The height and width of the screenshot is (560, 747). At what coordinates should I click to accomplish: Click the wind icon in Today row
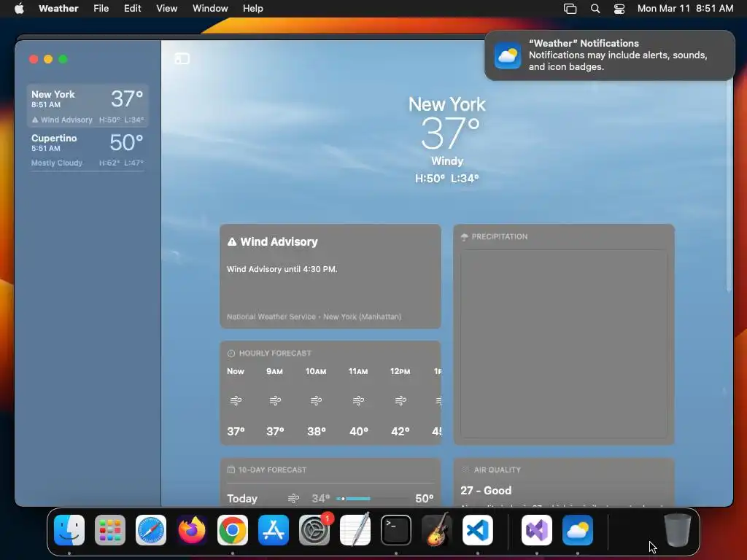coord(293,499)
